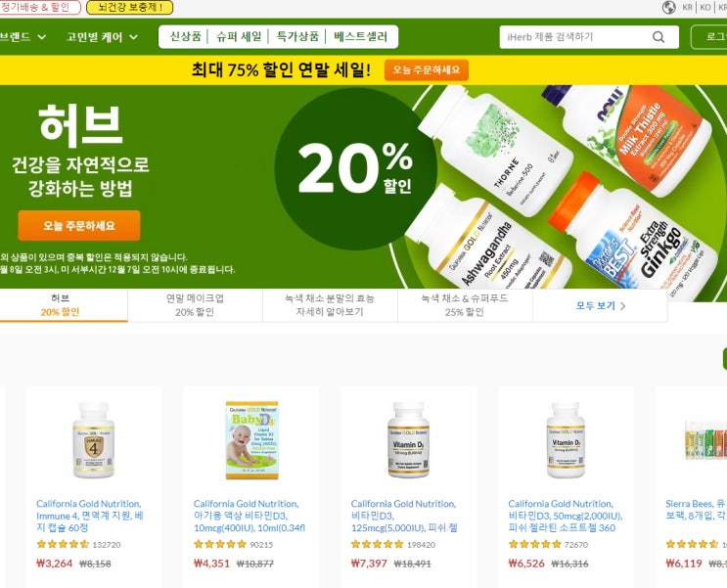This screenshot has width=727, height=588.
Task: Open the Sierra Bees lip balm image
Action: 705,440
